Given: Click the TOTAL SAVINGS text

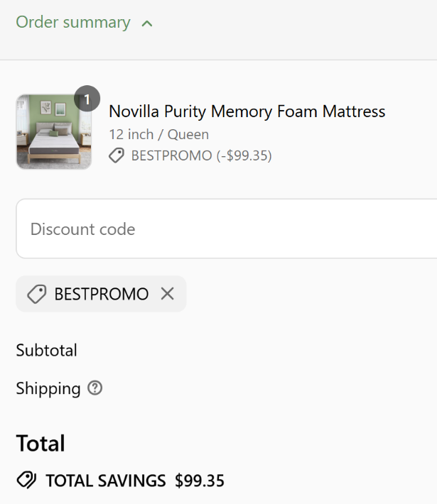Looking at the screenshot, I should tap(106, 481).
